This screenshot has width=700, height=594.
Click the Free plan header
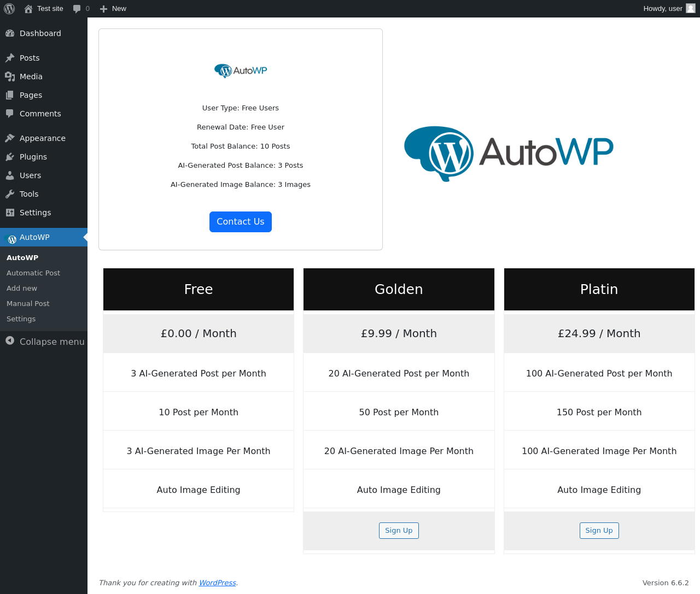pos(199,289)
